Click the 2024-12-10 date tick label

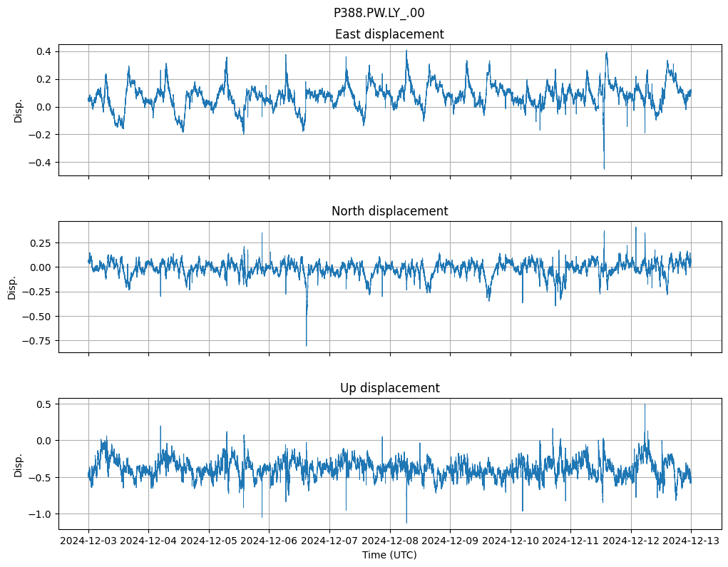(511, 541)
